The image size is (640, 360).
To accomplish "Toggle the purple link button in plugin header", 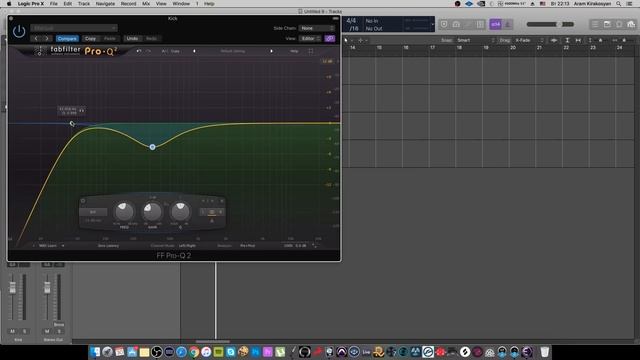I will click(330, 38).
